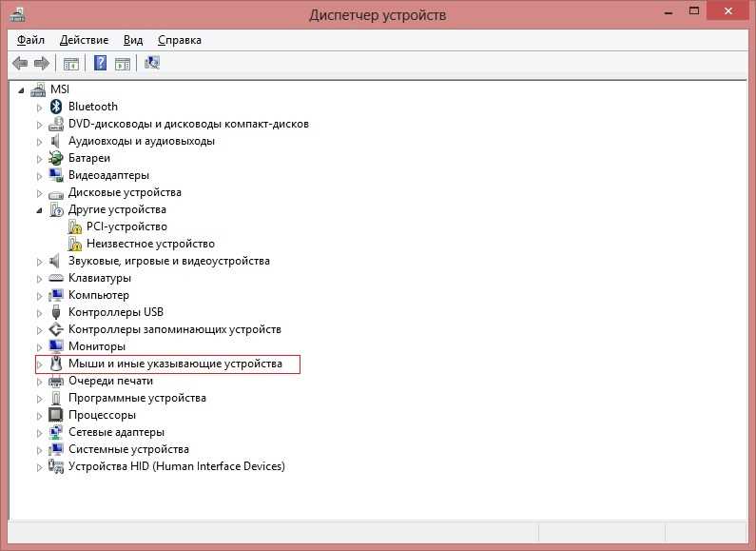Viewport: 756px width, 551px height.
Task: Click the DVD drives category icon
Action: pos(56,124)
